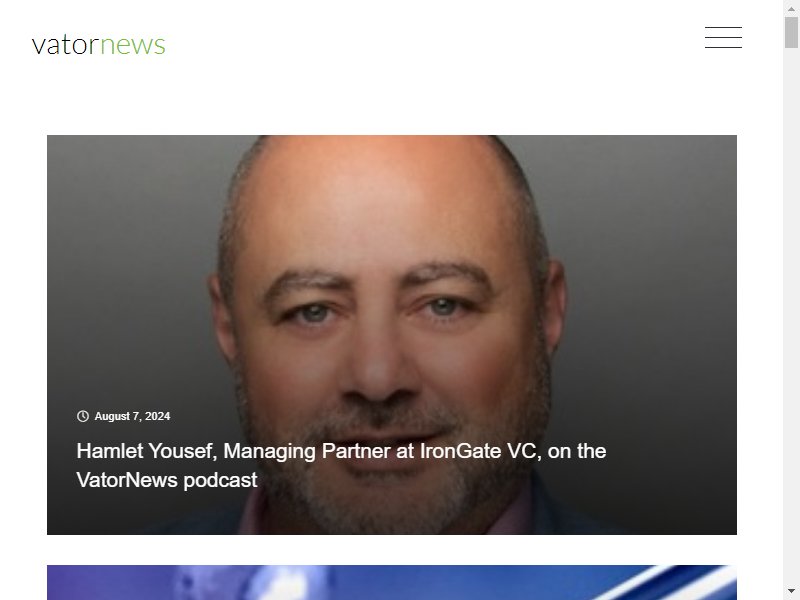
Task: Open the blue article banner below
Action: coord(392,582)
